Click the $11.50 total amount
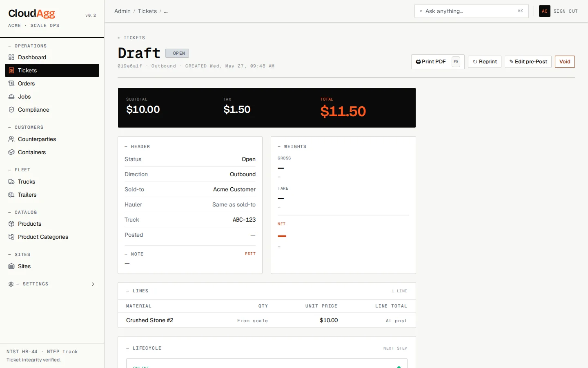 point(343,111)
